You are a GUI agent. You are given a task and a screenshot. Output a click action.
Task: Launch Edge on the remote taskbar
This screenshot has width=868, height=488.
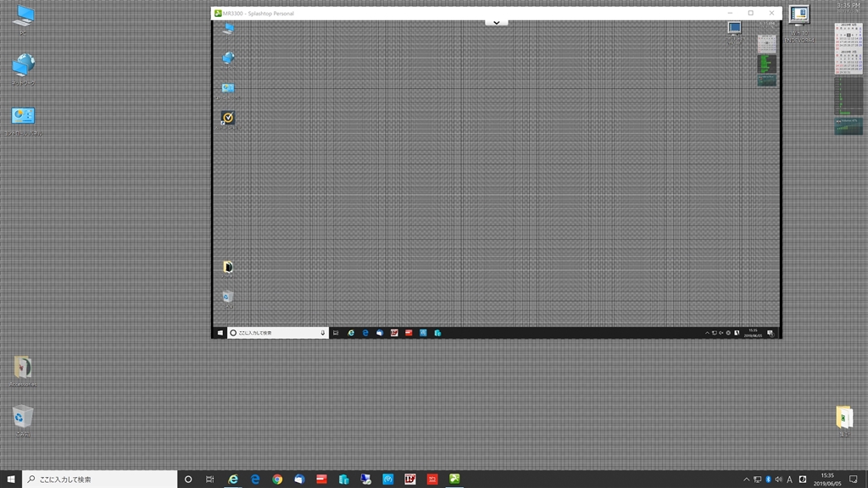(365, 333)
